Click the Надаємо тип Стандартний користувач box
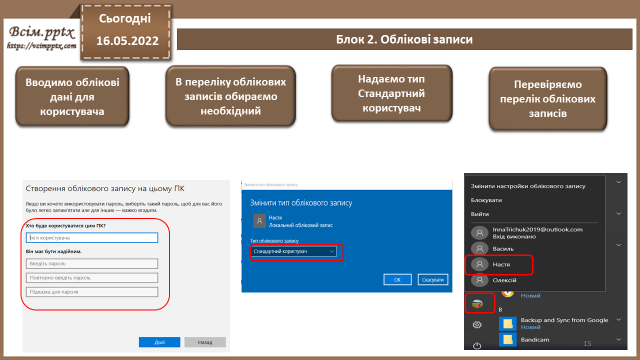 click(392, 93)
